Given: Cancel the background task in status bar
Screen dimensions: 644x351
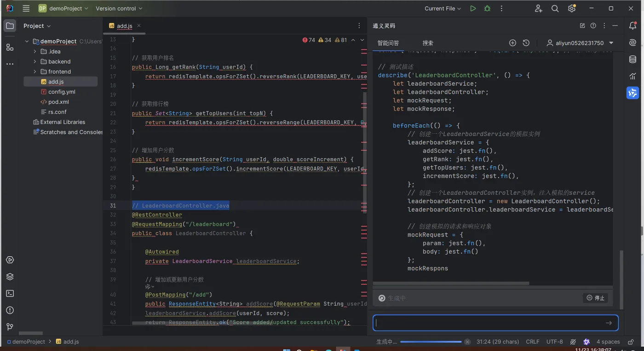Looking at the screenshot, I should click(467, 342).
